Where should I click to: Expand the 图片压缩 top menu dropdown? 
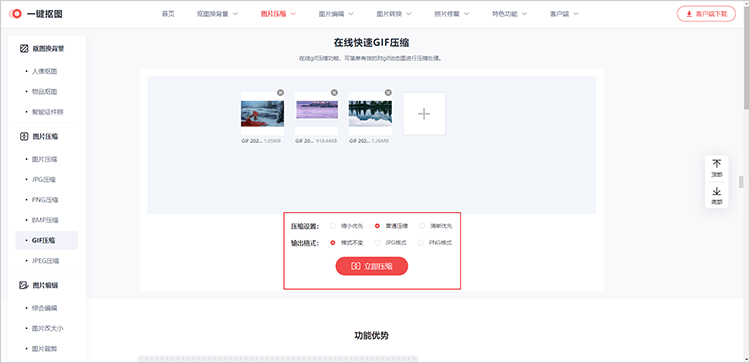point(278,14)
